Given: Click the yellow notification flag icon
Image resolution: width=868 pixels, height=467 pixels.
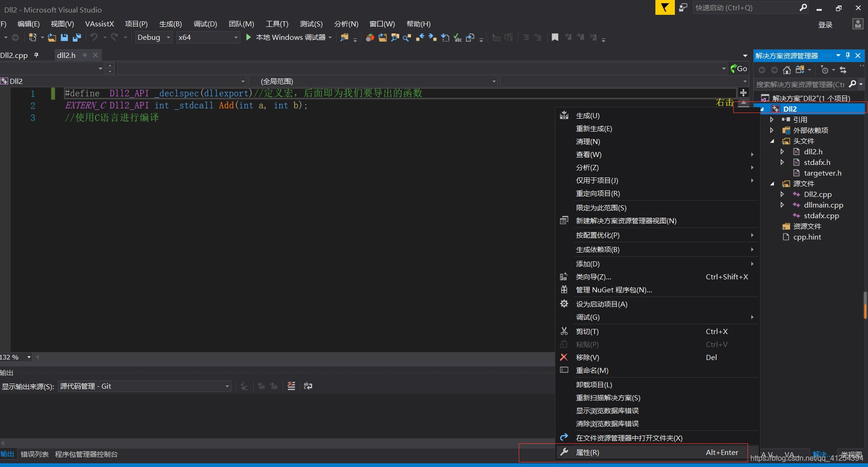Looking at the screenshot, I should click(x=665, y=7).
